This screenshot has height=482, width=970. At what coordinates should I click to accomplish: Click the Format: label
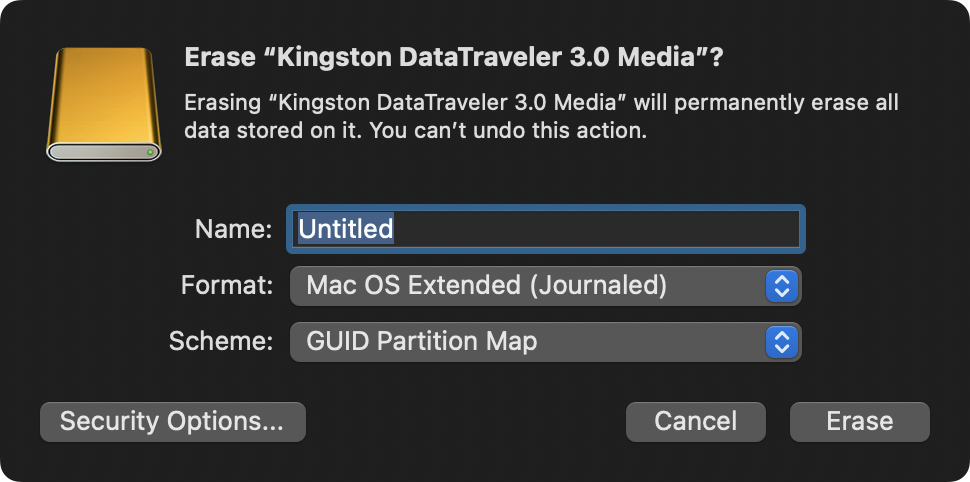pyautogui.click(x=227, y=286)
